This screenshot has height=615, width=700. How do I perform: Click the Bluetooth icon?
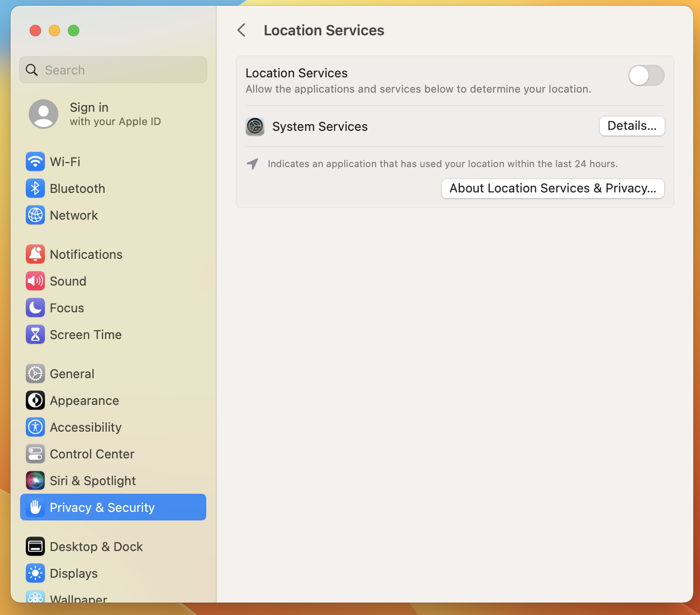pos(35,189)
